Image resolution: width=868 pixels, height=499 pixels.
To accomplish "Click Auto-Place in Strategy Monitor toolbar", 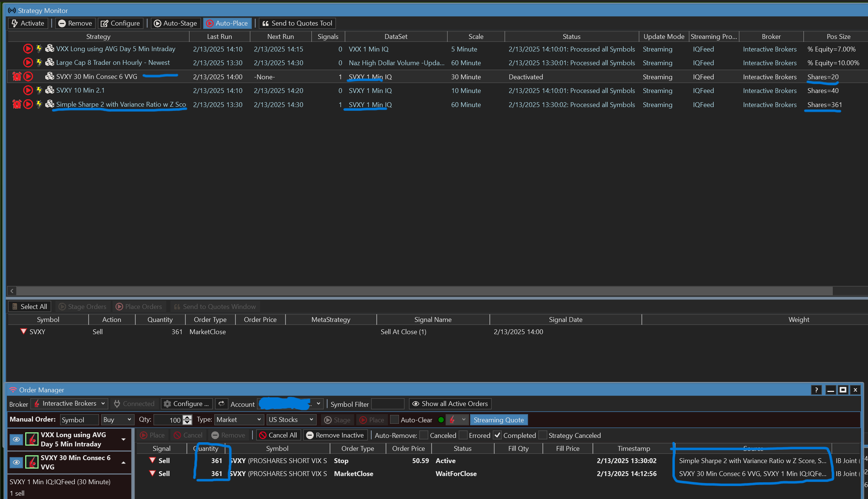I will [227, 23].
